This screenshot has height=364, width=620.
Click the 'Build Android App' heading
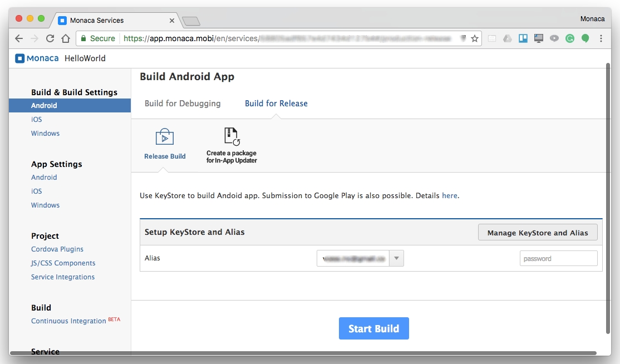(187, 77)
